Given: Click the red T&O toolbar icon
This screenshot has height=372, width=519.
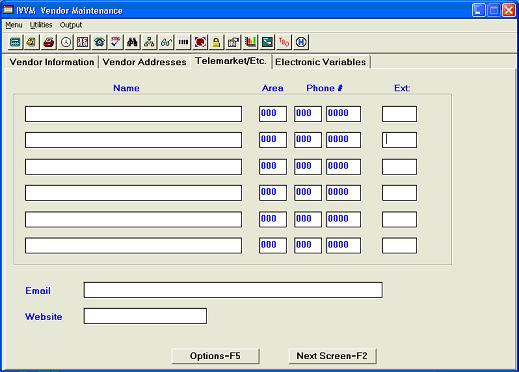Looking at the screenshot, I should pyautogui.click(x=284, y=42).
